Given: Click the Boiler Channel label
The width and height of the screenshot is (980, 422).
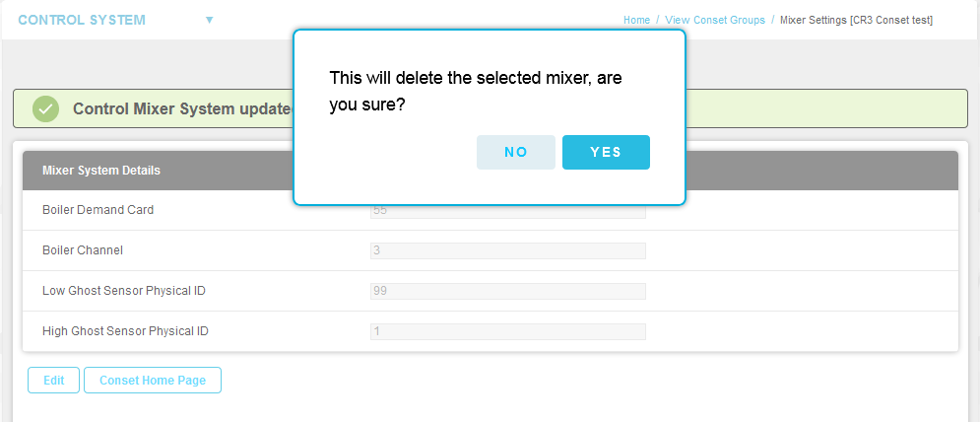Looking at the screenshot, I should click(x=83, y=250).
